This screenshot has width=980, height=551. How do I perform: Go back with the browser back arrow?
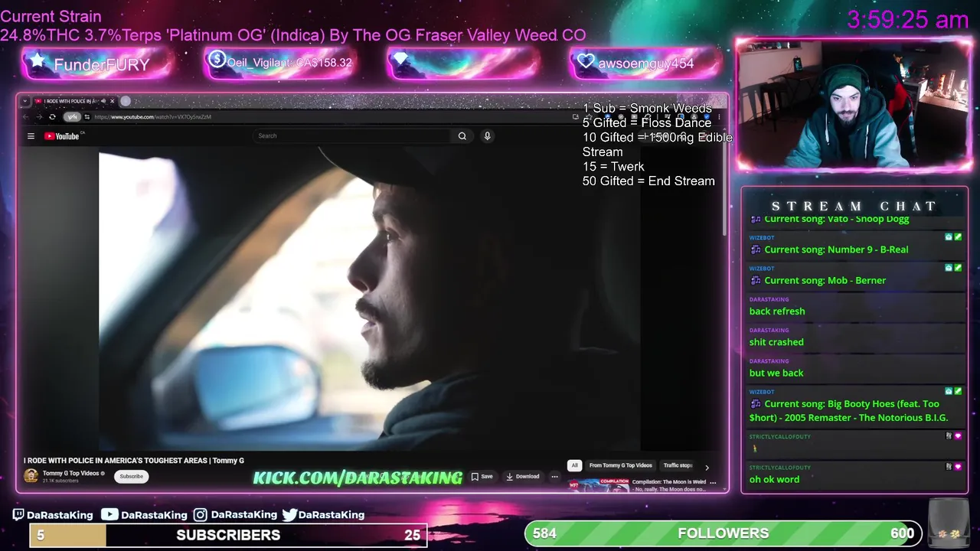click(x=25, y=117)
